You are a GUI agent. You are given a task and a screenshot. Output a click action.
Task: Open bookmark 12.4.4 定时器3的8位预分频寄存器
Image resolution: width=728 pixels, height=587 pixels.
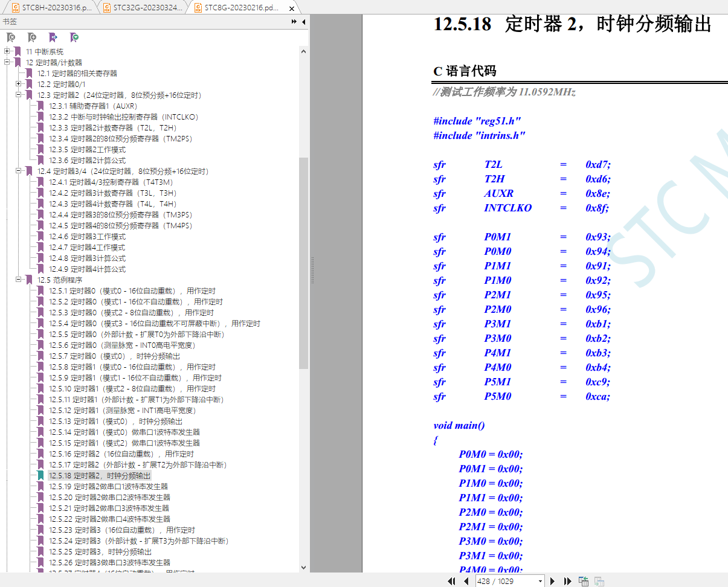tap(121, 214)
